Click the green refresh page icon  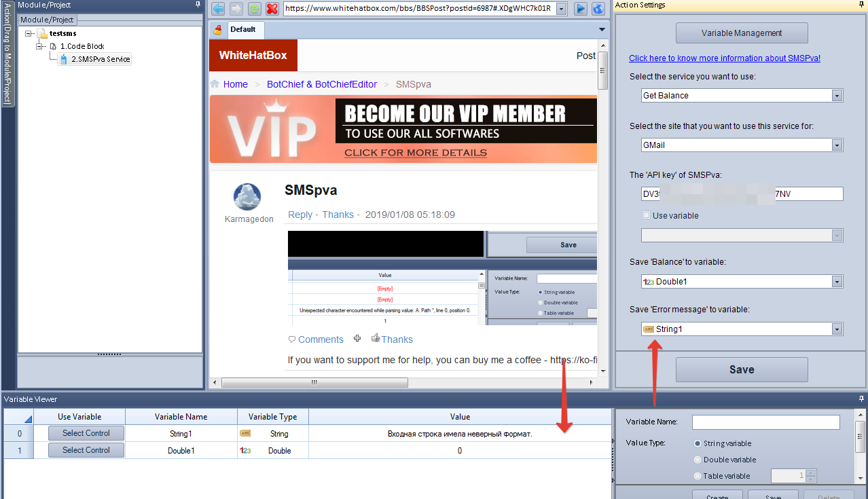click(x=254, y=9)
